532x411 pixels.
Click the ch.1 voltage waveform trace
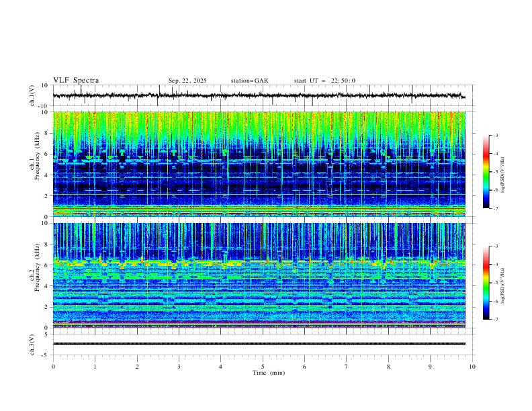(x=259, y=95)
